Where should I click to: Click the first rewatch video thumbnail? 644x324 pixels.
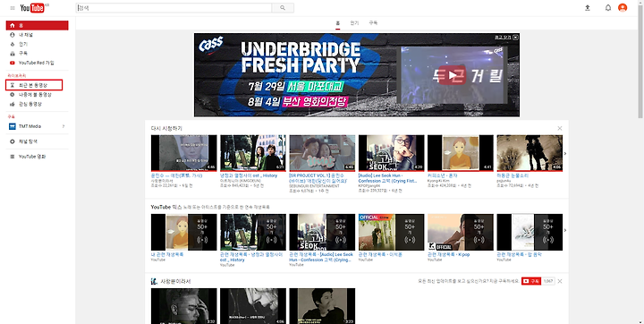[183, 153]
